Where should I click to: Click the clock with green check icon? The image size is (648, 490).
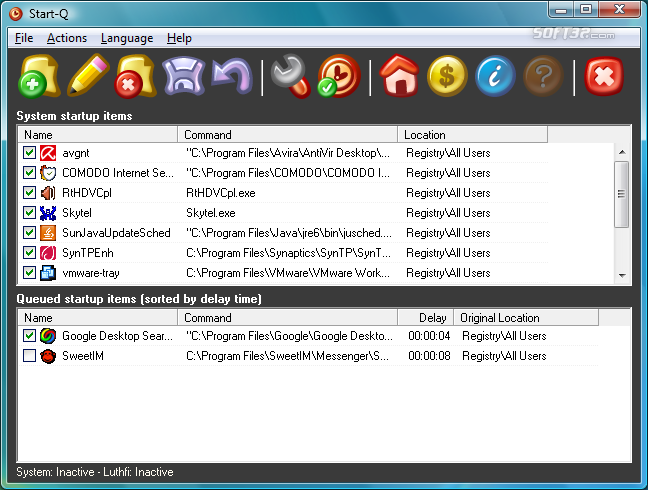[x=339, y=76]
